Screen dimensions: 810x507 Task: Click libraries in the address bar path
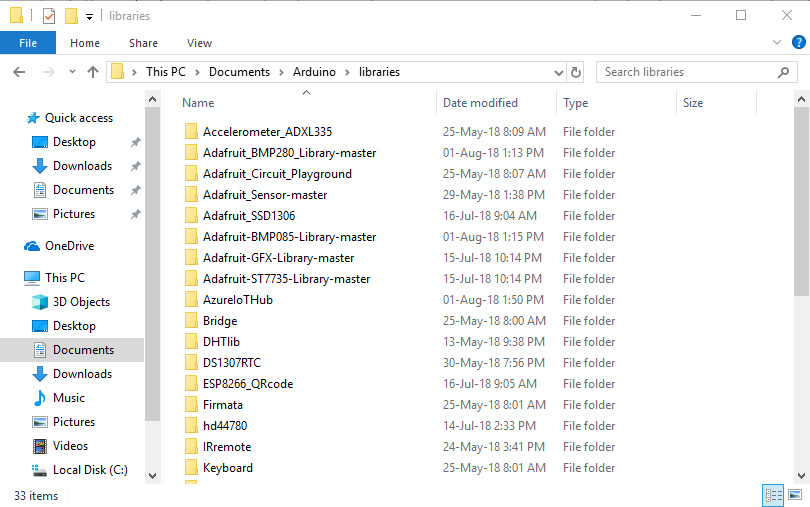[379, 72]
